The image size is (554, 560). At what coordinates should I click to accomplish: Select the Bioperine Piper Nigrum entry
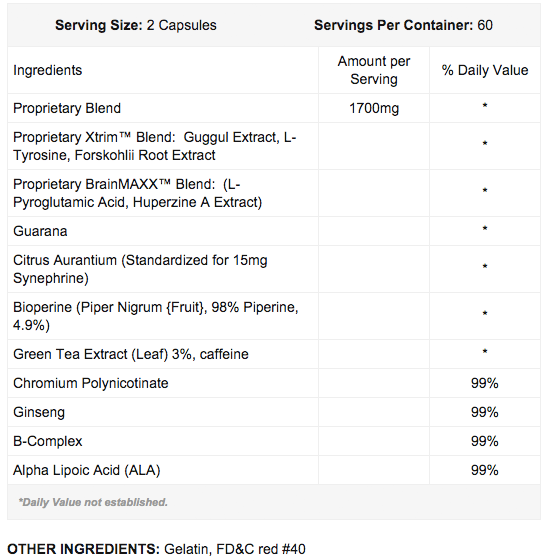156,316
